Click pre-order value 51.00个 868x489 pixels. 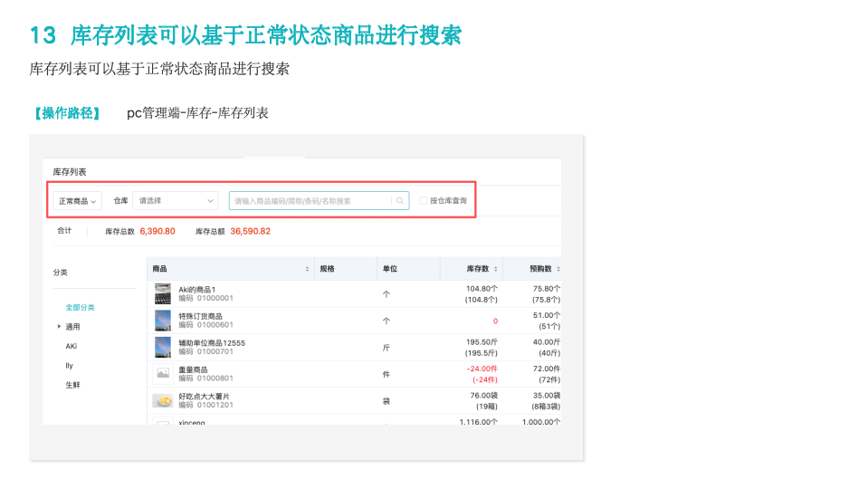(x=547, y=315)
